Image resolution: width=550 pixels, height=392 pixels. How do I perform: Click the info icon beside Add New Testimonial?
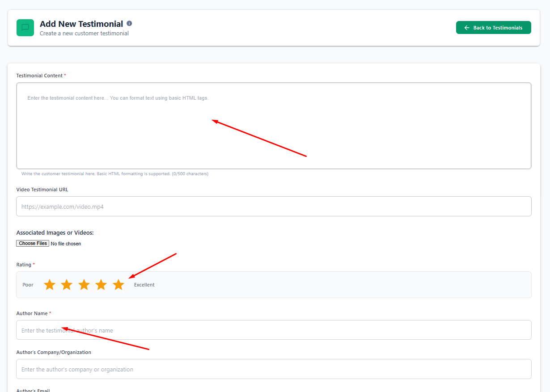129,23
